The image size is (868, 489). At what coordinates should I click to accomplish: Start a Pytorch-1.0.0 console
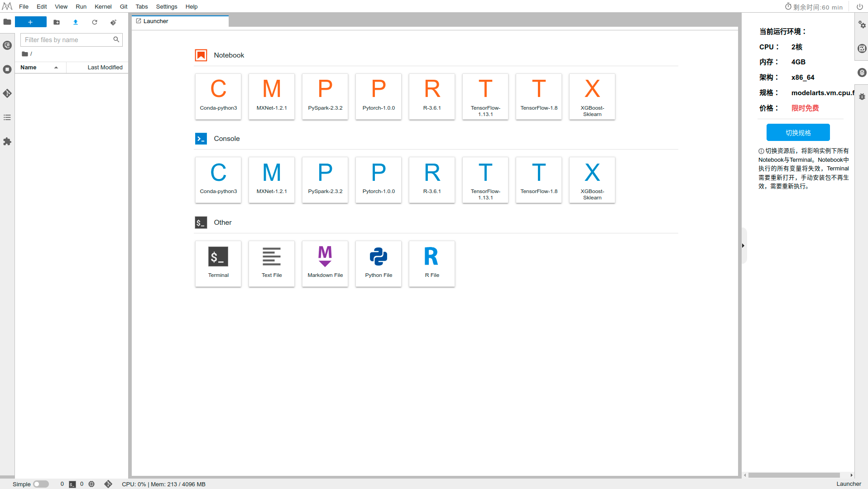[379, 179]
